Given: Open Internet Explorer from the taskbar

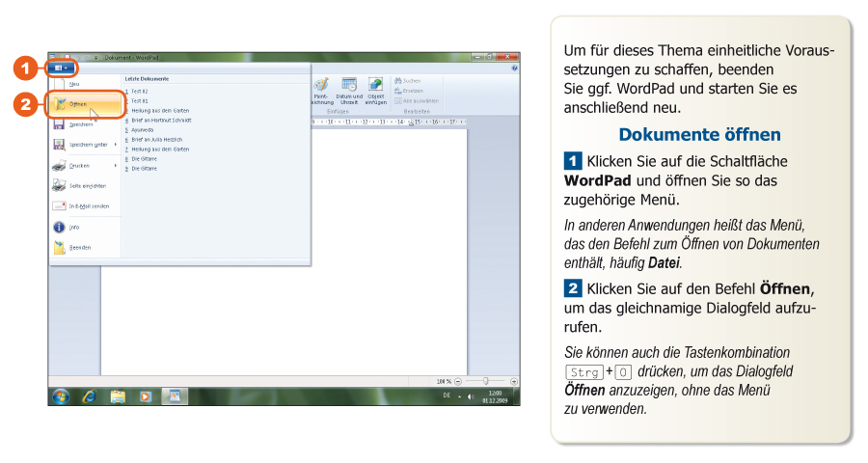Looking at the screenshot, I should (90, 395).
